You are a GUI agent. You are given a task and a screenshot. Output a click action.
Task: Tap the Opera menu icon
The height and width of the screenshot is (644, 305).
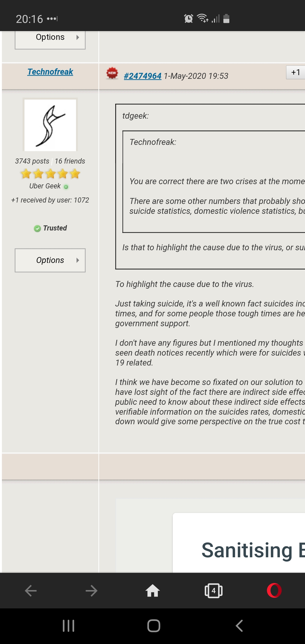click(274, 590)
